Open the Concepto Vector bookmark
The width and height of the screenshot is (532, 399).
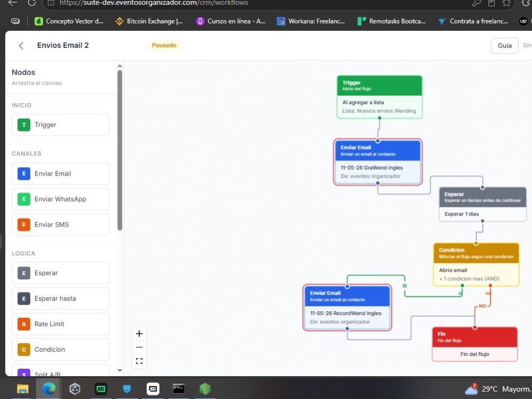click(x=69, y=21)
